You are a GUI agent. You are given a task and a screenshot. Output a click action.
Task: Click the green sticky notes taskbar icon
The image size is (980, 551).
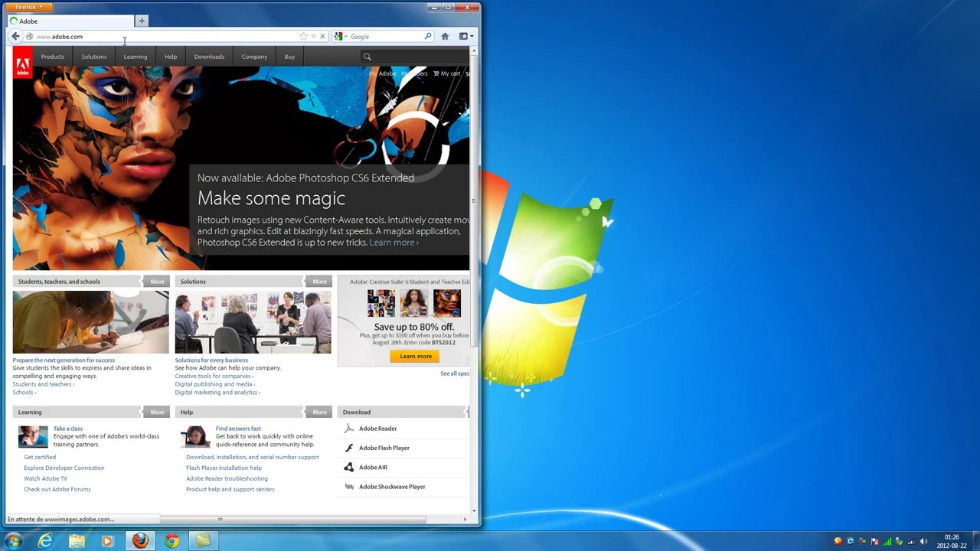[x=203, y=540]
